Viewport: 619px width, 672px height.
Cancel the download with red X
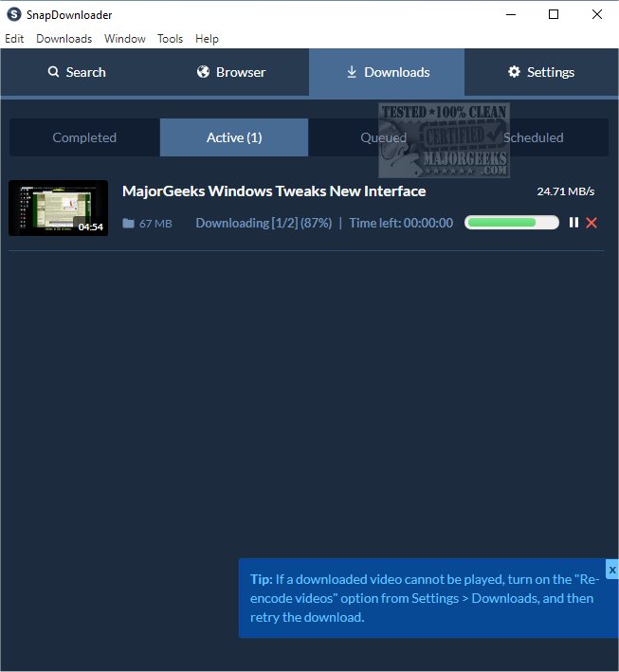click(592, 223)
